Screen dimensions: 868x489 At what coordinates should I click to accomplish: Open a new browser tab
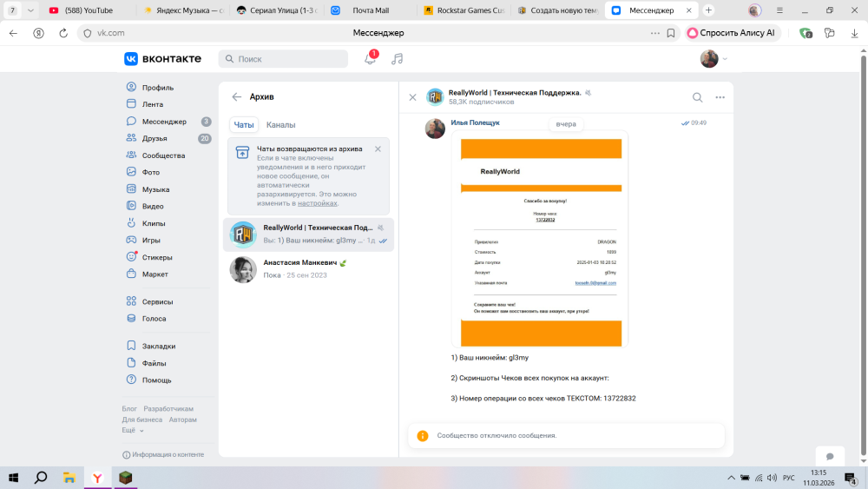(x=708, y=10)
